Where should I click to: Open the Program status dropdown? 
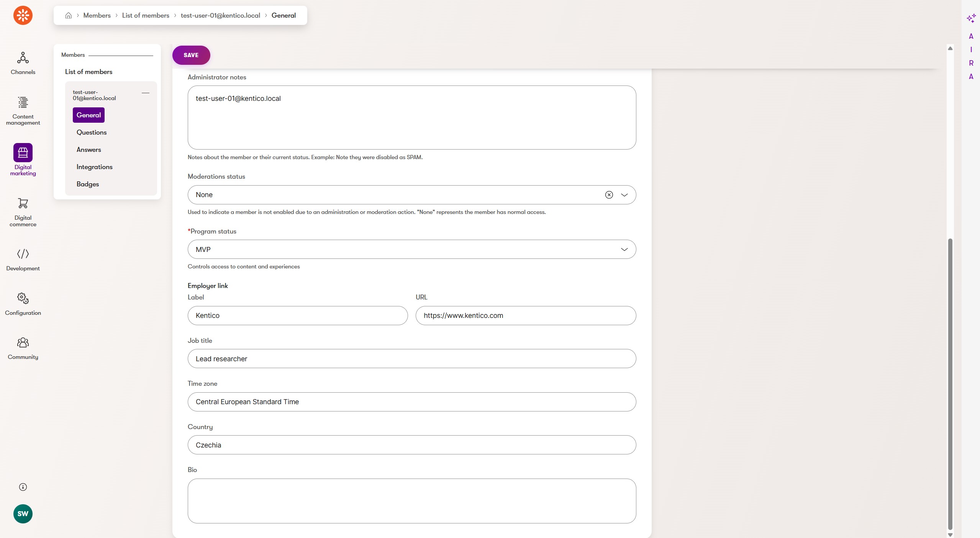[624, 250]
